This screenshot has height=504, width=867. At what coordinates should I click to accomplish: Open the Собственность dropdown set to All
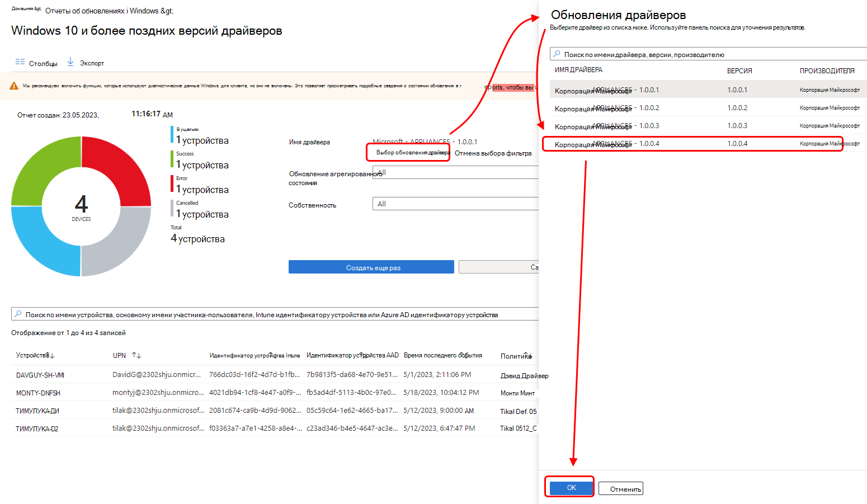click(x=455, y=204)
